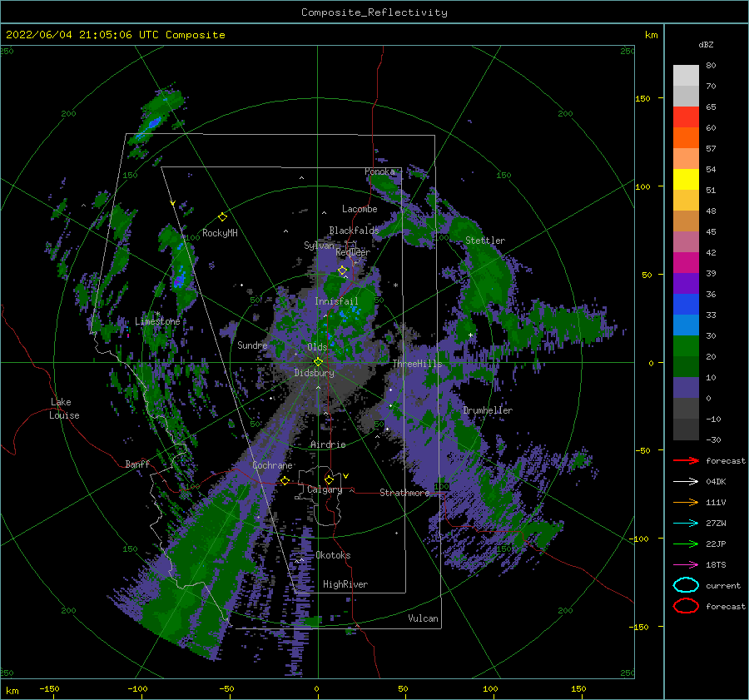Click the RedDeer city label
The width and height of the screenshot is (749, 700).
[353, 252]
